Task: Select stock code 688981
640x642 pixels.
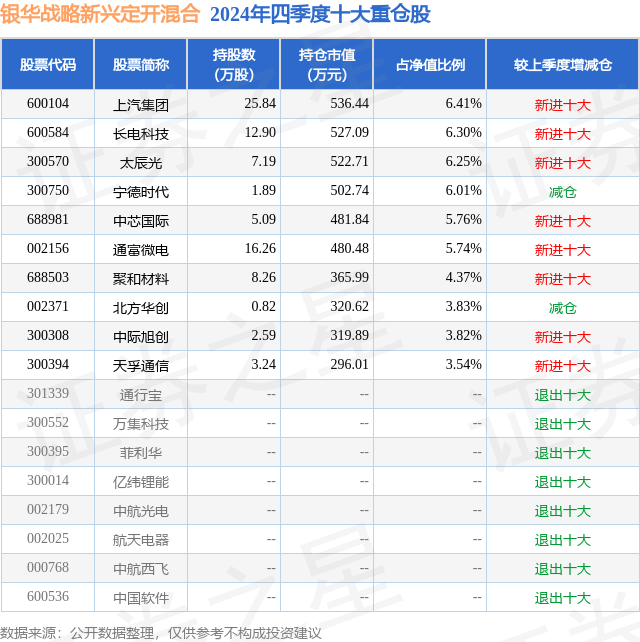Action: 48,220
